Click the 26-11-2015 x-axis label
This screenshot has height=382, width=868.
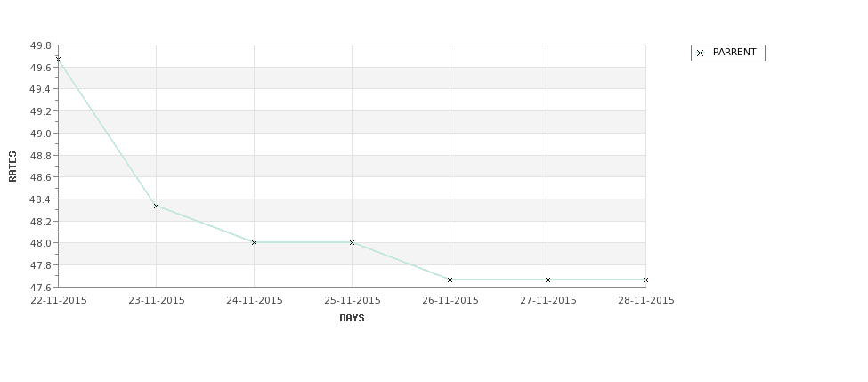click(450, 300)
